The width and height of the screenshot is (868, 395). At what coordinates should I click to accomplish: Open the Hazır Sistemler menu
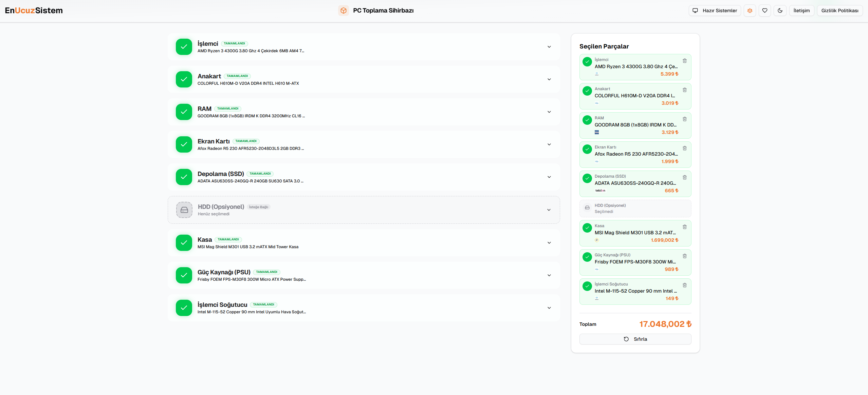pyautogui.click(x=715, y=11)
